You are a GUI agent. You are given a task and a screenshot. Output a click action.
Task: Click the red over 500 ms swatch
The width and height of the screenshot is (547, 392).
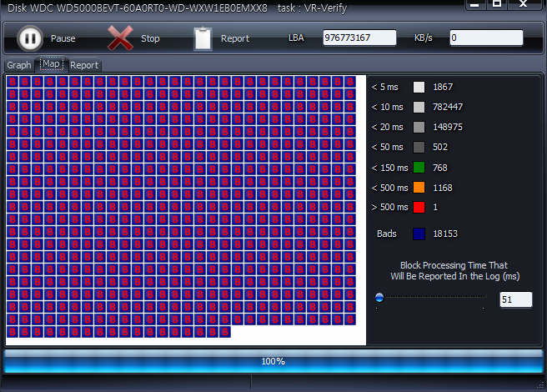click(x=419, y=207)
